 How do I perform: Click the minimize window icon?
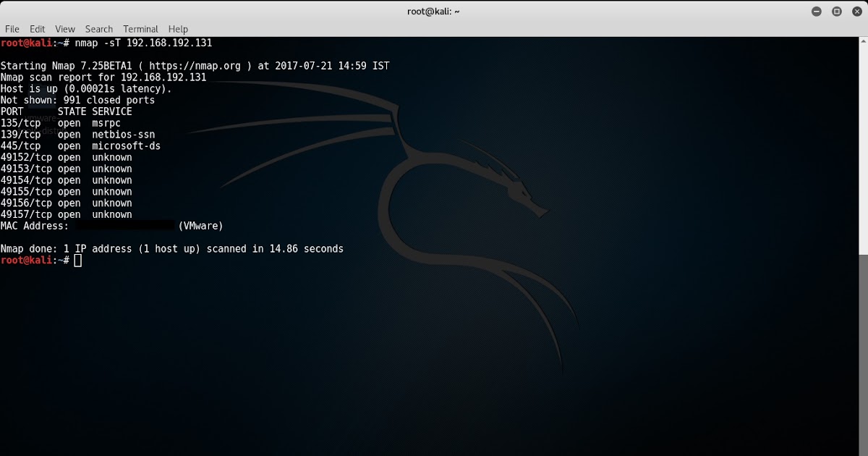tap(817, 11)
